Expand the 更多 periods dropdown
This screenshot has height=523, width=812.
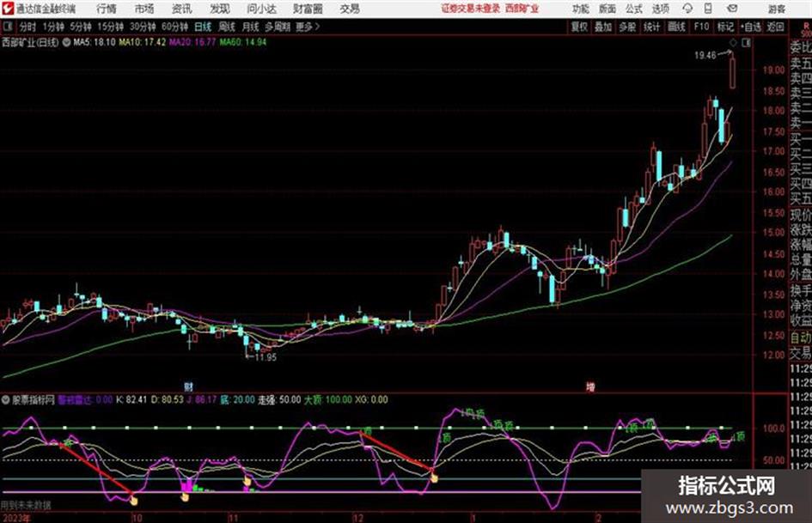point(308,27)
